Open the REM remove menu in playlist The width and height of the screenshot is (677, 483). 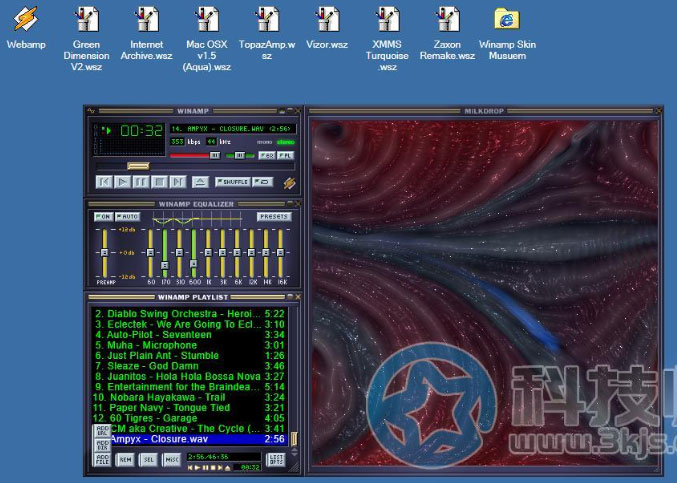125,460
